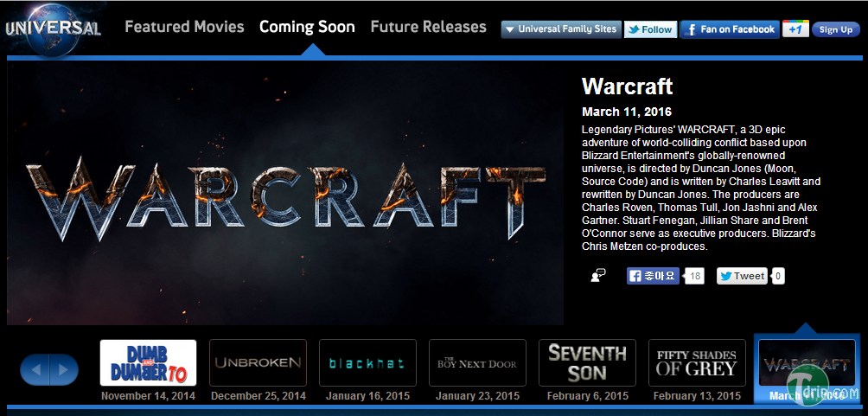Click the January 23, 2015 date label
The width and height of the screenshot is (868, 416).
(477, 396)
